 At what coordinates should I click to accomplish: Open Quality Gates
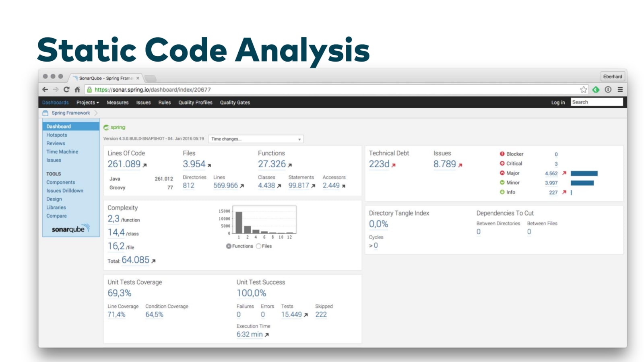tap(235, 103)
